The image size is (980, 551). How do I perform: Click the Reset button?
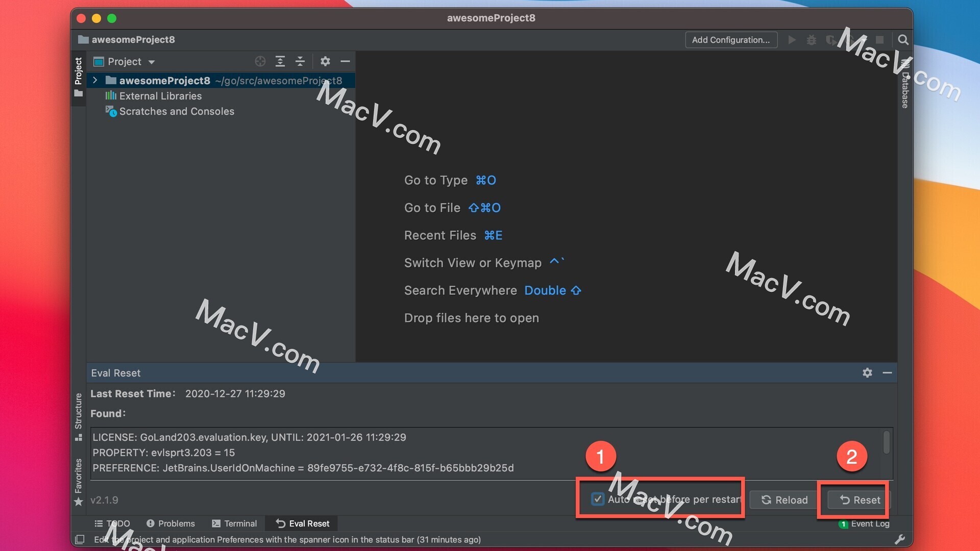coord(860,500)
